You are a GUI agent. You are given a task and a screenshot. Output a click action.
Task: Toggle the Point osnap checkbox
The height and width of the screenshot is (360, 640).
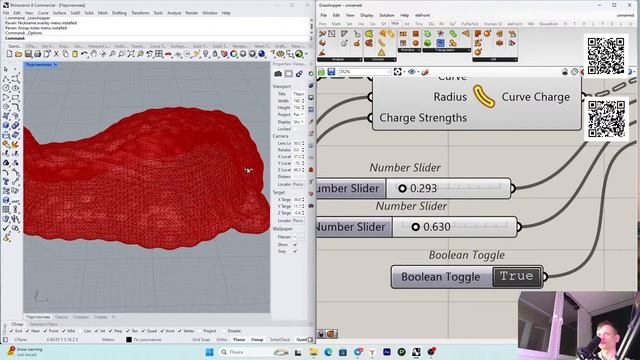click(45, 331)
